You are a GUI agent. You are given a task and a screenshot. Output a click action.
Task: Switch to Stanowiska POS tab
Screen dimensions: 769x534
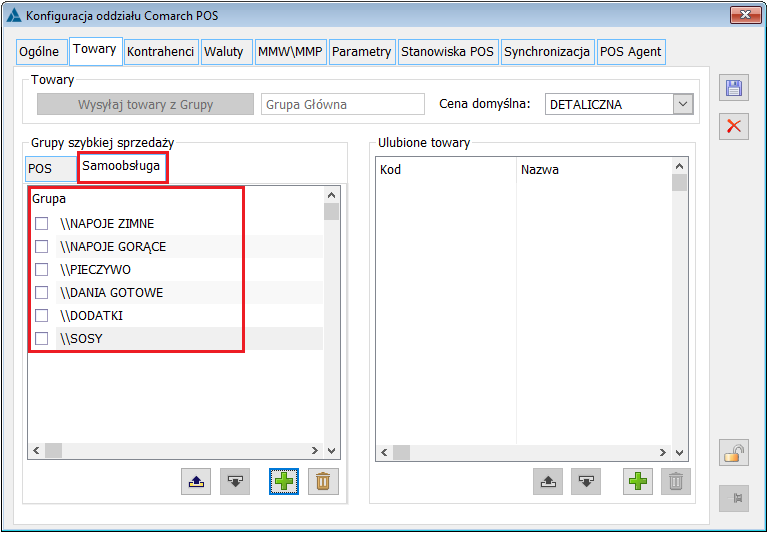tap(448, 51)
